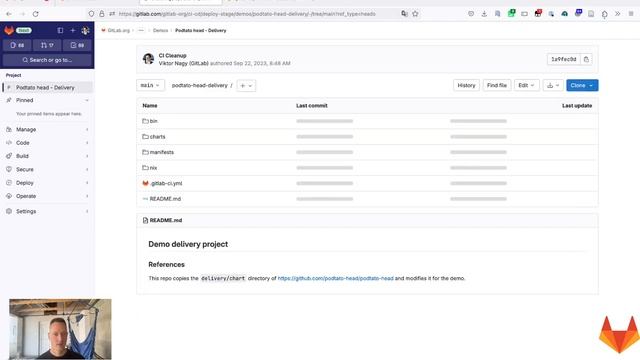Open the bin folder
Image resolution: width=640 pixels, height=360 pixels.
coord(153,121)
